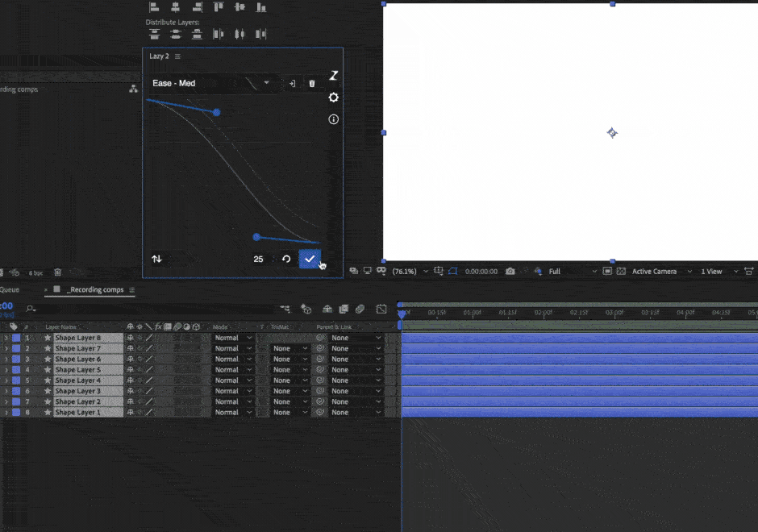758x532 pixels.
Task: Open Composition Mini-Flowchart
Action: pyautogui.click(x=285, y=309)
